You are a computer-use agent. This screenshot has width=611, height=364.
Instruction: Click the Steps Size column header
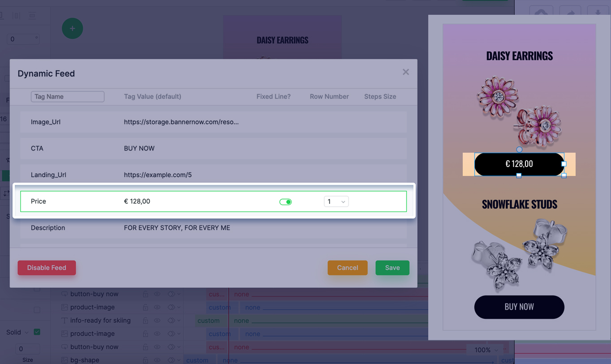[x=380, y=97]
